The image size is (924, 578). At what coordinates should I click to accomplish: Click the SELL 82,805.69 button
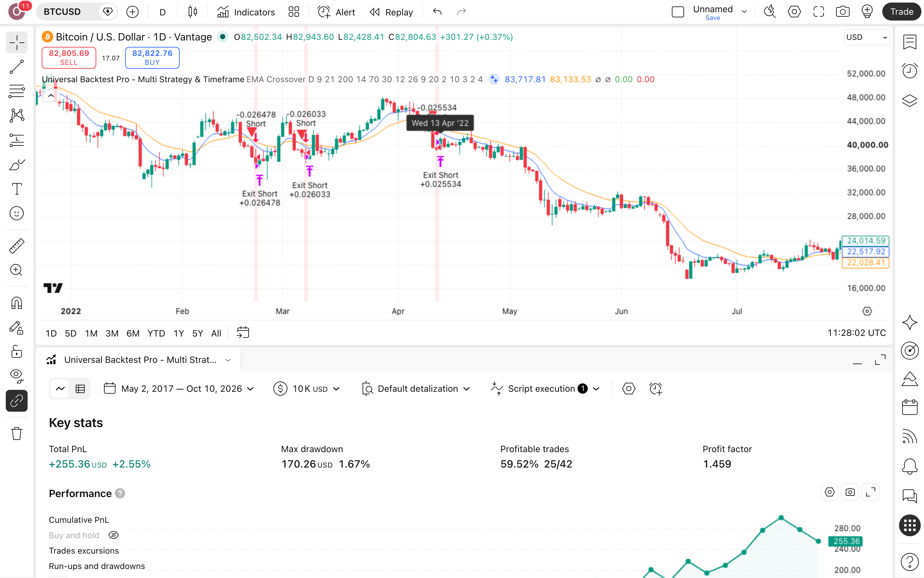pos(69,58)
